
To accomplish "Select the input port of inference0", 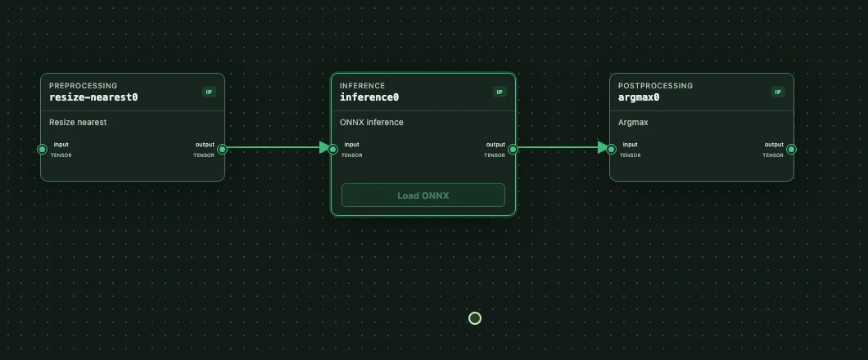I will (332, 149).
